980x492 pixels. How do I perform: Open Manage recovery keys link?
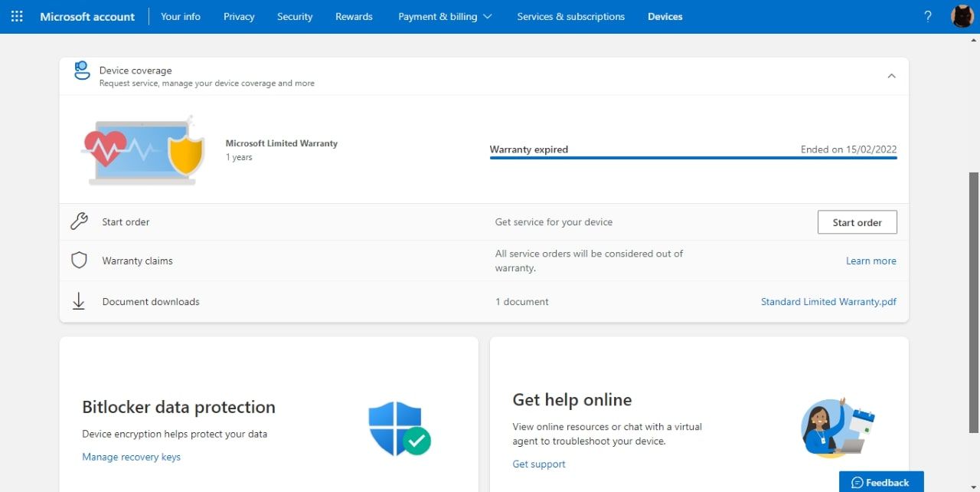pos(132,457)
